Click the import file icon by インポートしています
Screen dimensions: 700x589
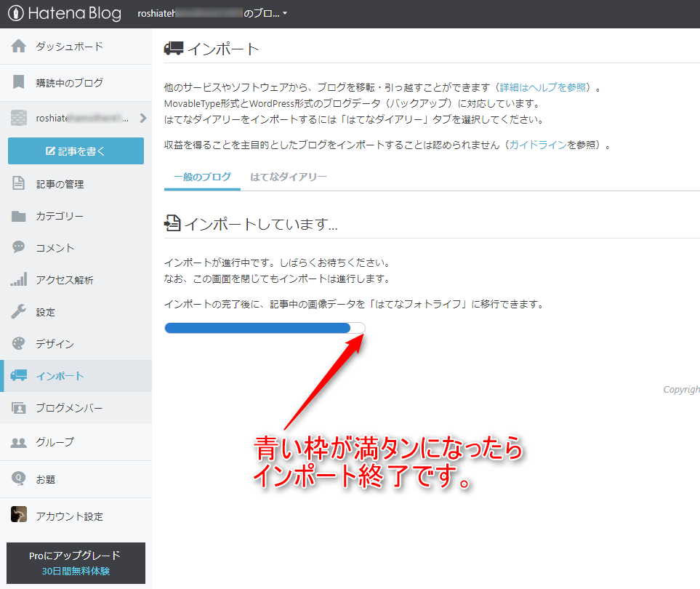(173, 223)
